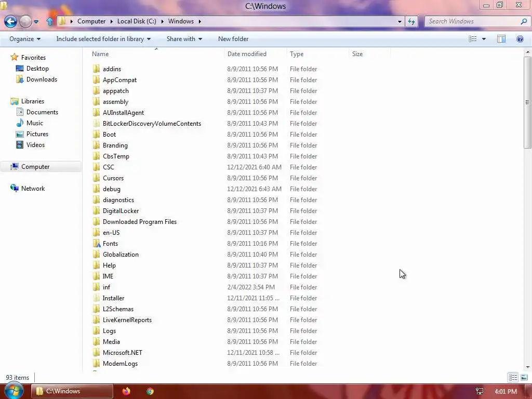
Task: Click the vertical scrollbar thumb
Action: (x=527, y=102)
